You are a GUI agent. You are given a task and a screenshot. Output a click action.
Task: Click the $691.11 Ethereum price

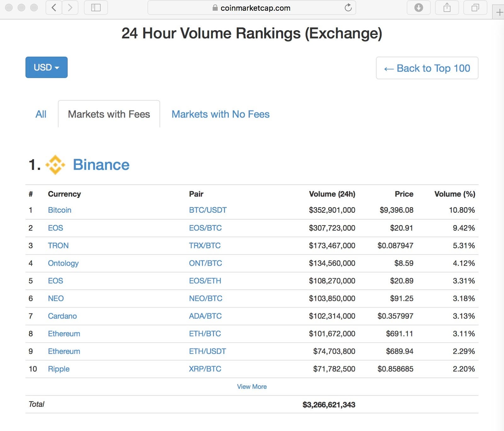tap(399, 334)
